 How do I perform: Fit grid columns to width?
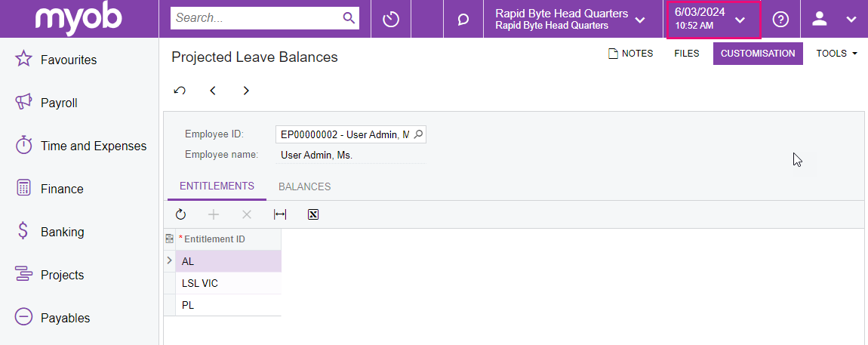(x=280, y=214)
